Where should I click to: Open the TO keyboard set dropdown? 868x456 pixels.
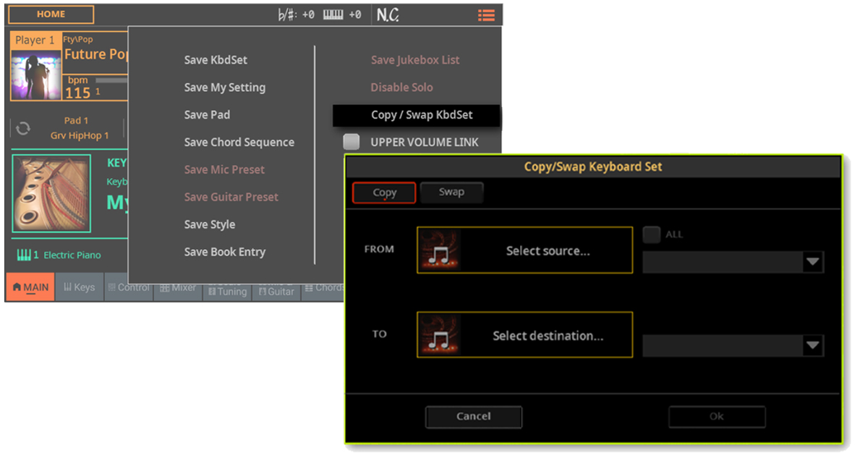coord(733,346)
